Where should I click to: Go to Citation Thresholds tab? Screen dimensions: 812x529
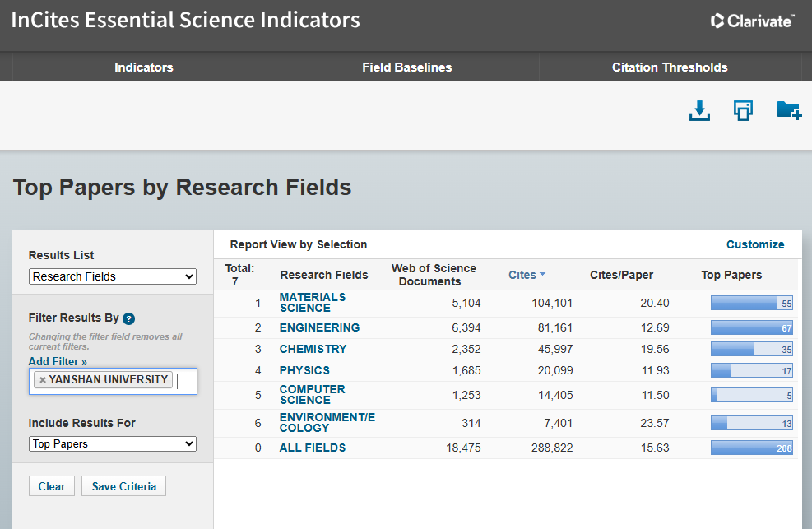pos(670,67)
